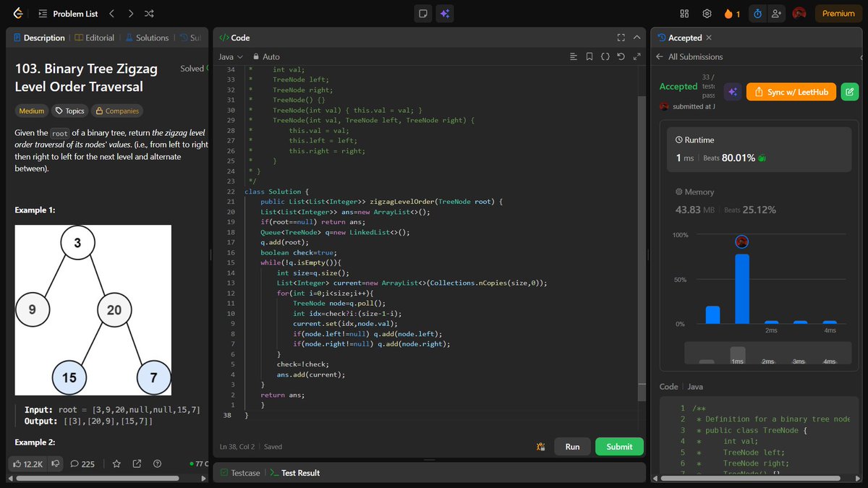
Task: Click the invite user icon
Action: coord(777,14)
